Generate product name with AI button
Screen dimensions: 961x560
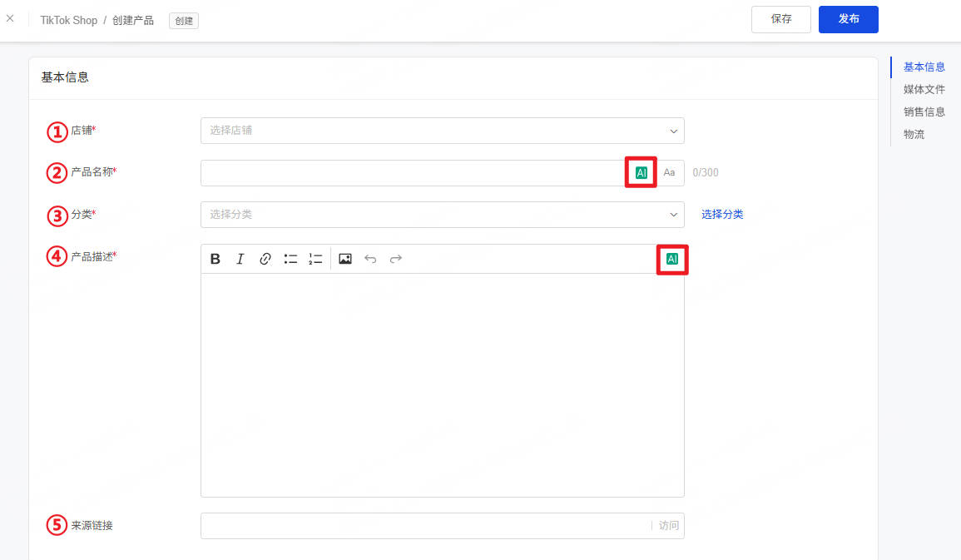click(x=641, y=173)
